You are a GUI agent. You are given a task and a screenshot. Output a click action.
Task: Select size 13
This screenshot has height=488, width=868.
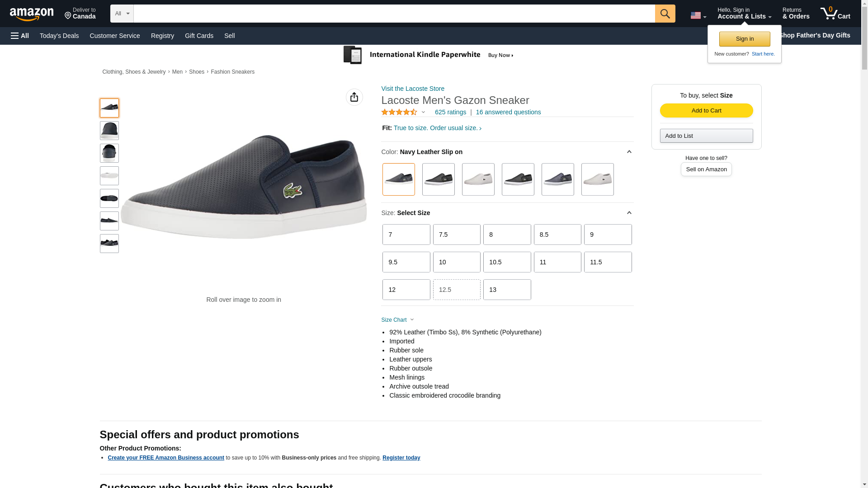507,290
